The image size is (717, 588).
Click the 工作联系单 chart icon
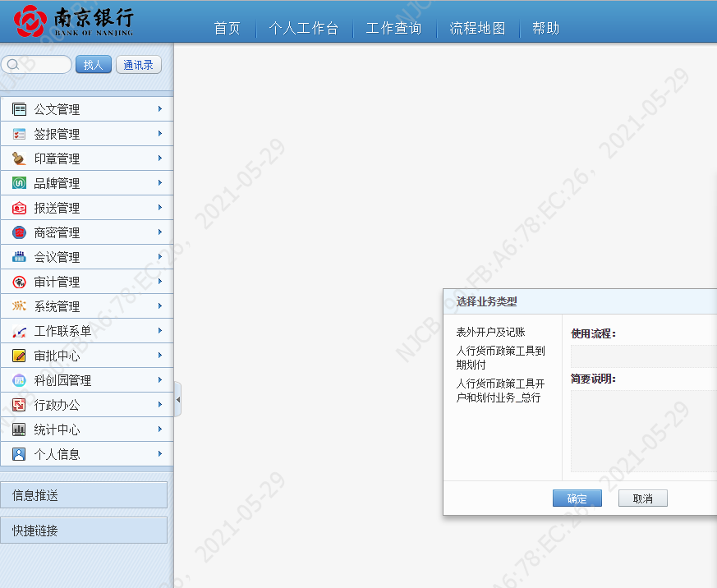click(x=19, y=331)
